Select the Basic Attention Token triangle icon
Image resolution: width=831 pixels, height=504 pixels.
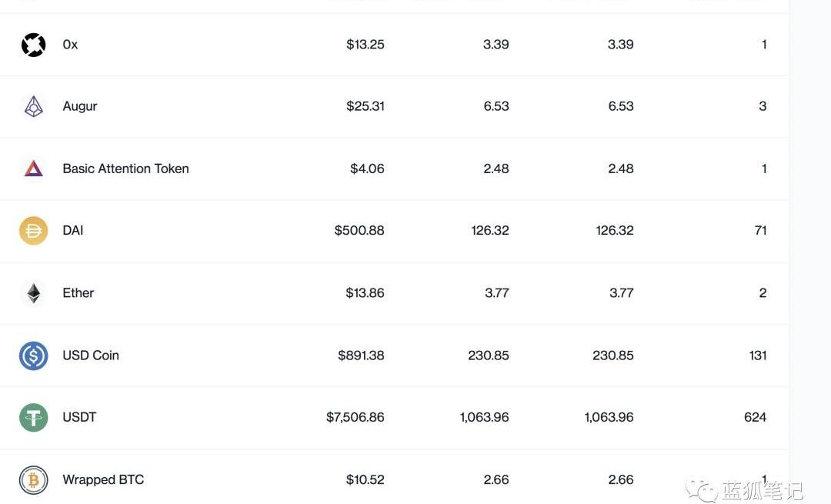pos(33,169)
